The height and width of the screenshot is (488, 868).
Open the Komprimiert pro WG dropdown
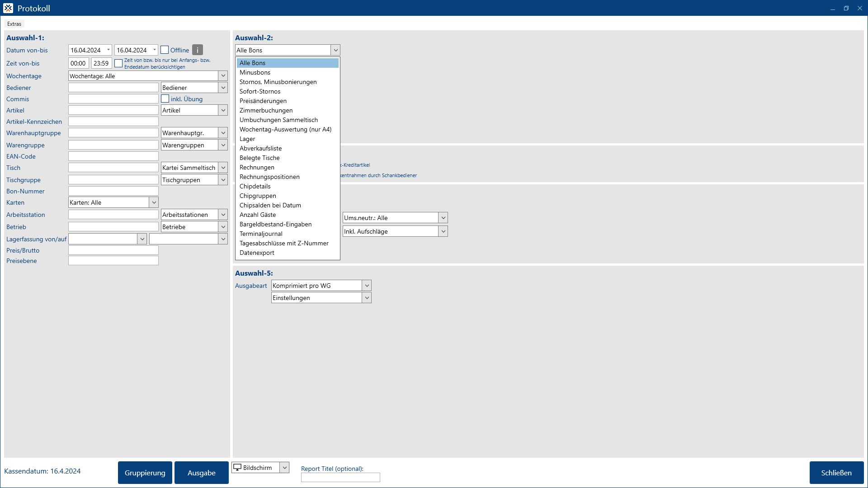pos(367,286)
